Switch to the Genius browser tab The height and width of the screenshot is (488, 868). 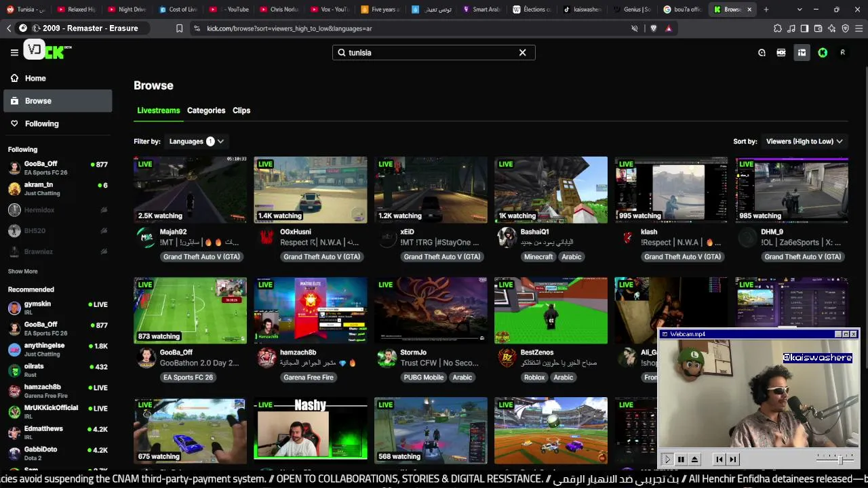point(632,9)
